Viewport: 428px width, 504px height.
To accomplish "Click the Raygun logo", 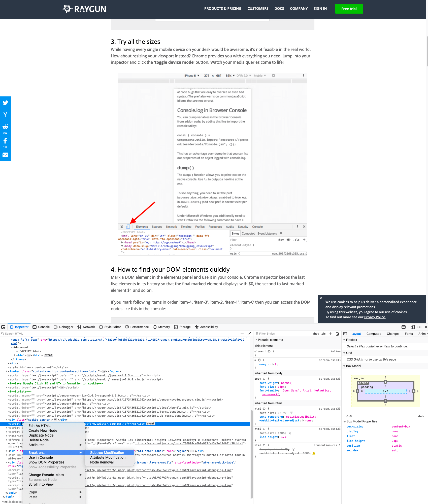I will 84,9.
